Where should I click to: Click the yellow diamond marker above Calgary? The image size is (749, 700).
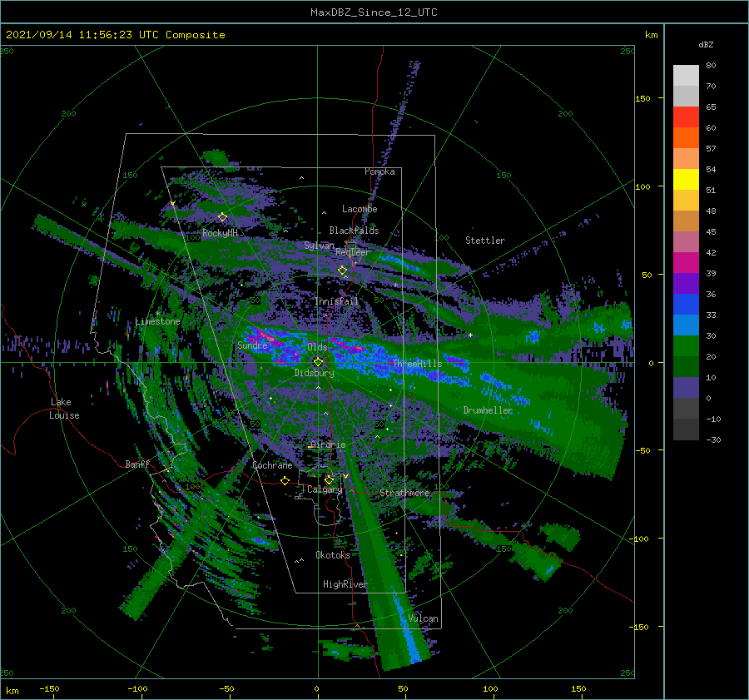[x=329, y=479]
